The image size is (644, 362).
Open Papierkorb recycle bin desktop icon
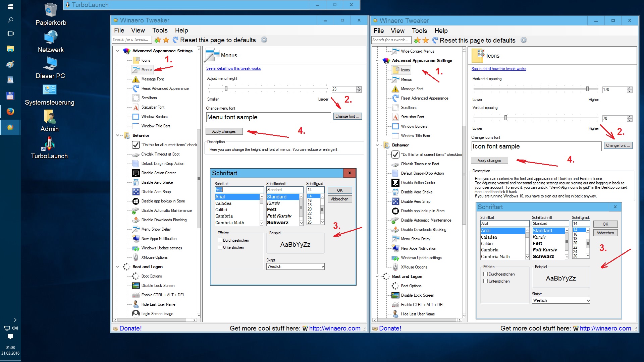pyautogui.click(x=51, y=10)
